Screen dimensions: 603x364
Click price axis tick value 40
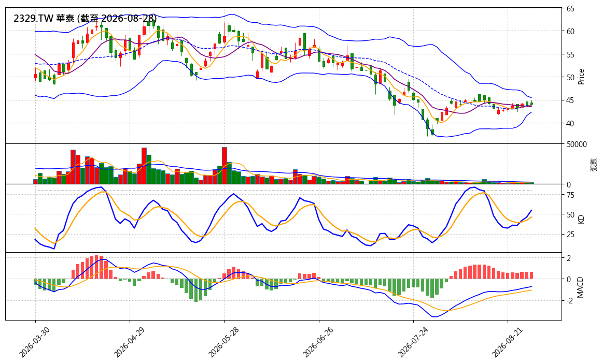click(570, 123)
